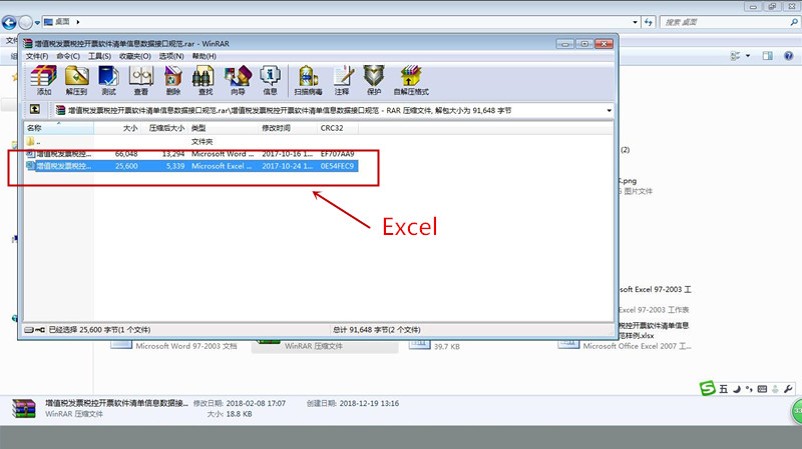Click the Sogou microphone voice input icon

point(775,389)
